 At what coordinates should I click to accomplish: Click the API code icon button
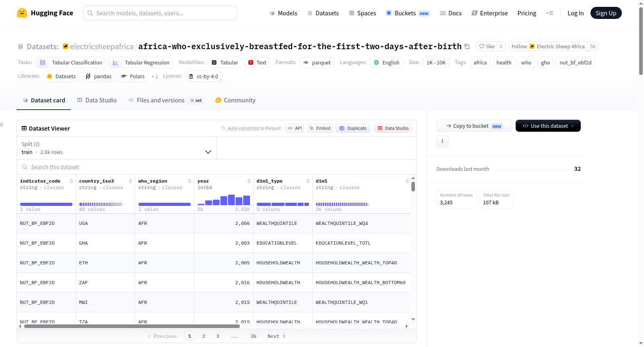coord(295,128)
